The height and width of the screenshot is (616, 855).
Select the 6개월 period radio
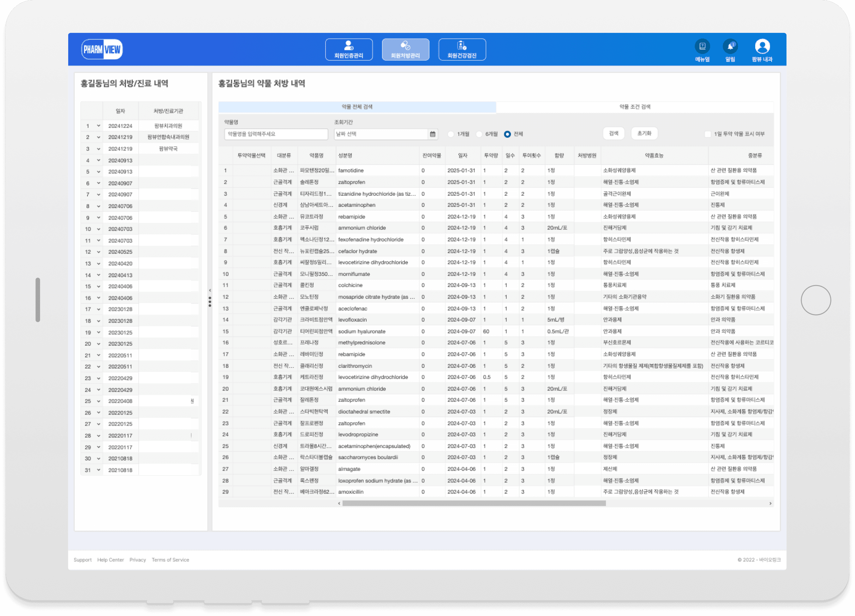click(x=479, y=134)
